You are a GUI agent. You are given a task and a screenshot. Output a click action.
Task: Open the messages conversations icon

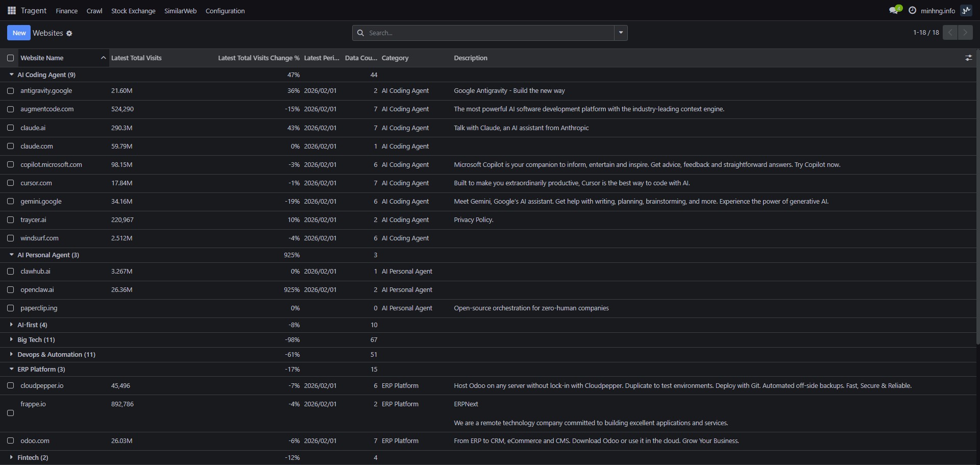(894, 9)
